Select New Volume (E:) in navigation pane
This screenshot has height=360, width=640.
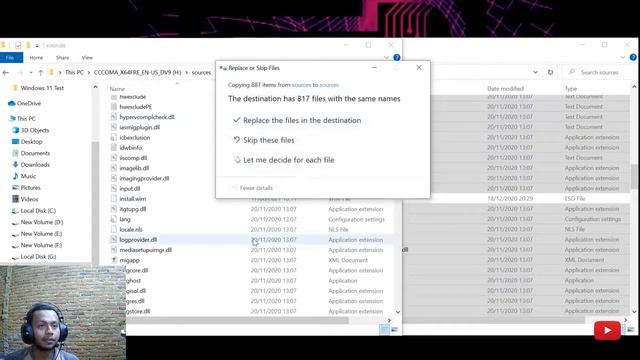tap(37, 233)
